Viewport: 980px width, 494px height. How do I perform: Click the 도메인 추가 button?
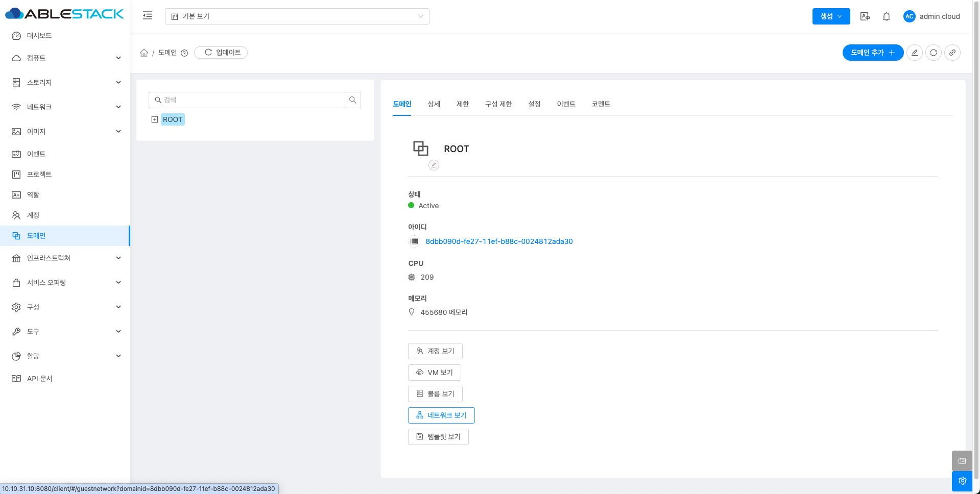coord(872,53)
